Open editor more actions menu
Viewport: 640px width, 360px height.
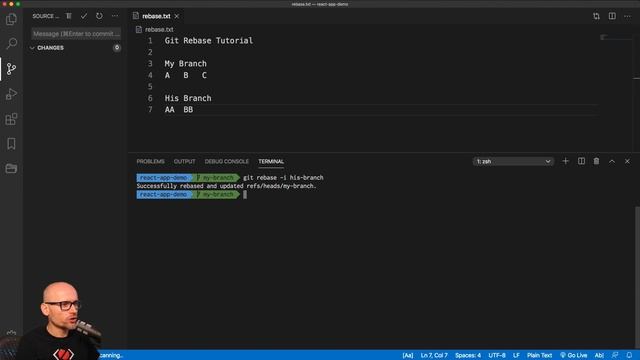pyautogui.click(x=627, y=16)
